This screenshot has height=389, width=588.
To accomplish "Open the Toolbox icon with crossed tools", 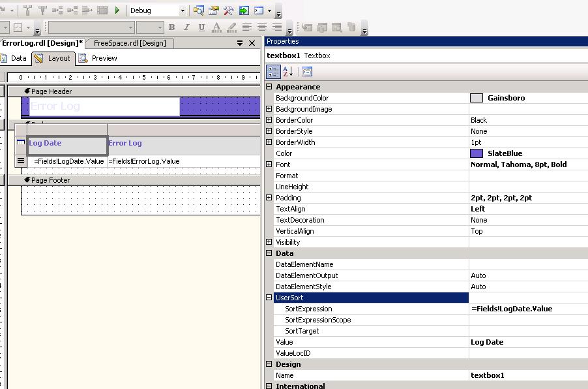I will (229, 10).
